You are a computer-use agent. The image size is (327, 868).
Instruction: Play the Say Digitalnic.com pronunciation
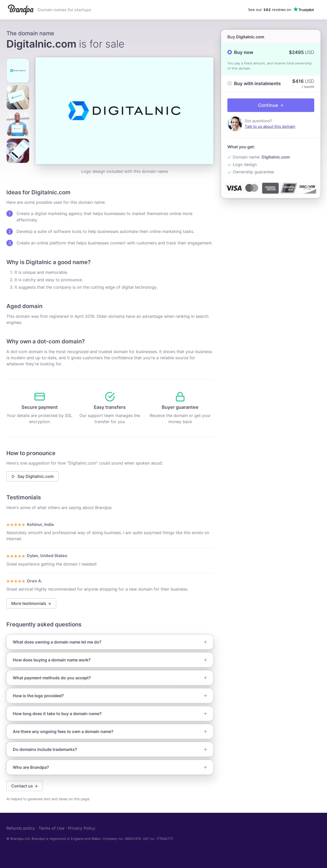(32, 476)
